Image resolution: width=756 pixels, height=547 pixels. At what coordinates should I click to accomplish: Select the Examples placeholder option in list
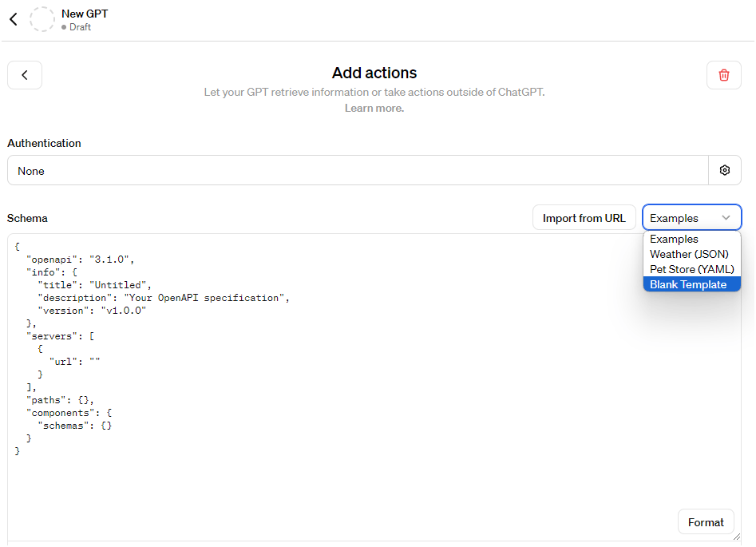[674, 240]
